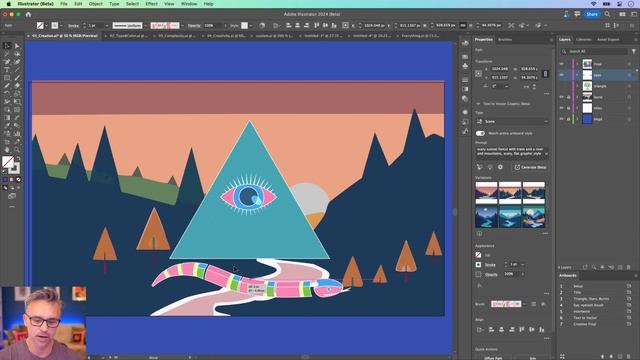The height and width of the screenshot is (360, 640).
Task: Select the Direct Selection tool
Action: (x=17, y=46)
